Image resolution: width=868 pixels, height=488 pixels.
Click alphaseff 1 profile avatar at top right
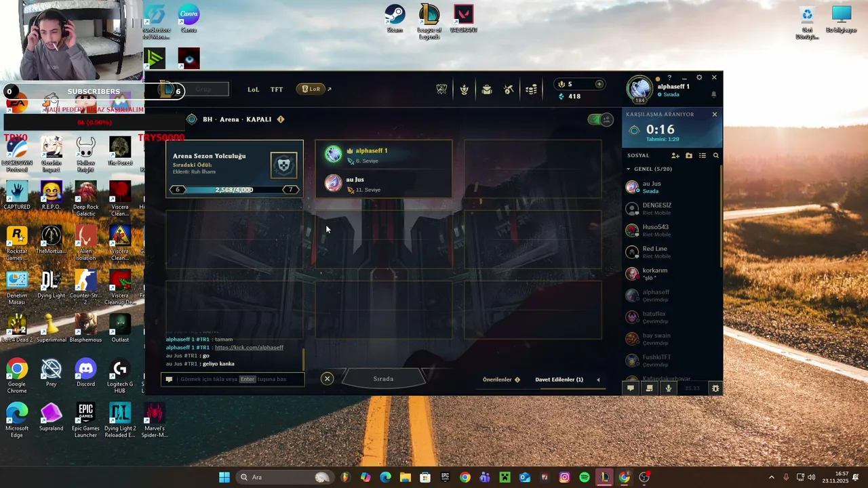[x=639, y=88]
